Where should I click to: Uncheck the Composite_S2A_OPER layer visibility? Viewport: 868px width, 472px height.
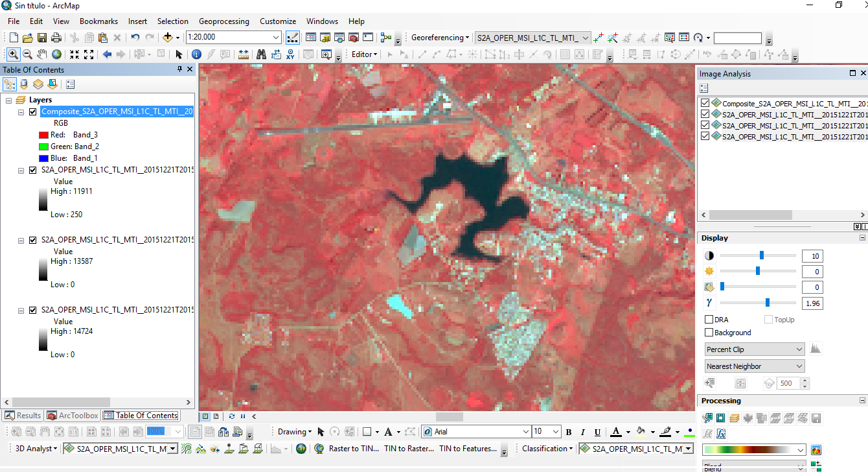click(32, 112)
